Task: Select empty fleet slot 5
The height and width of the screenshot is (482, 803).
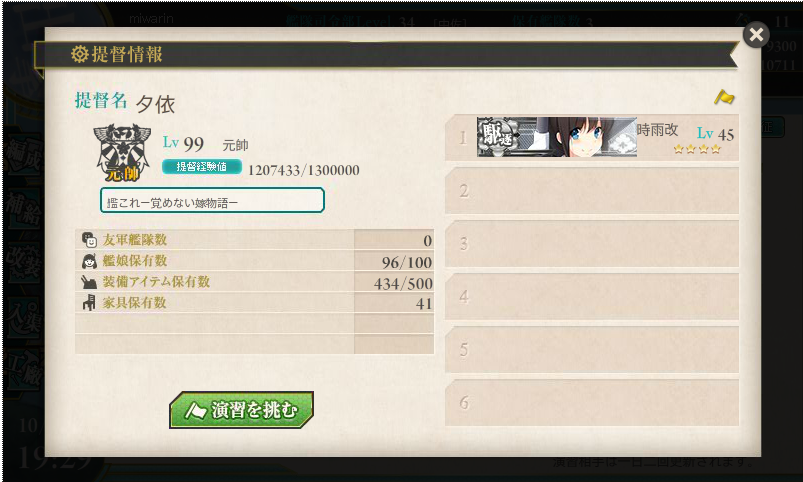Action: click(591, 350)
